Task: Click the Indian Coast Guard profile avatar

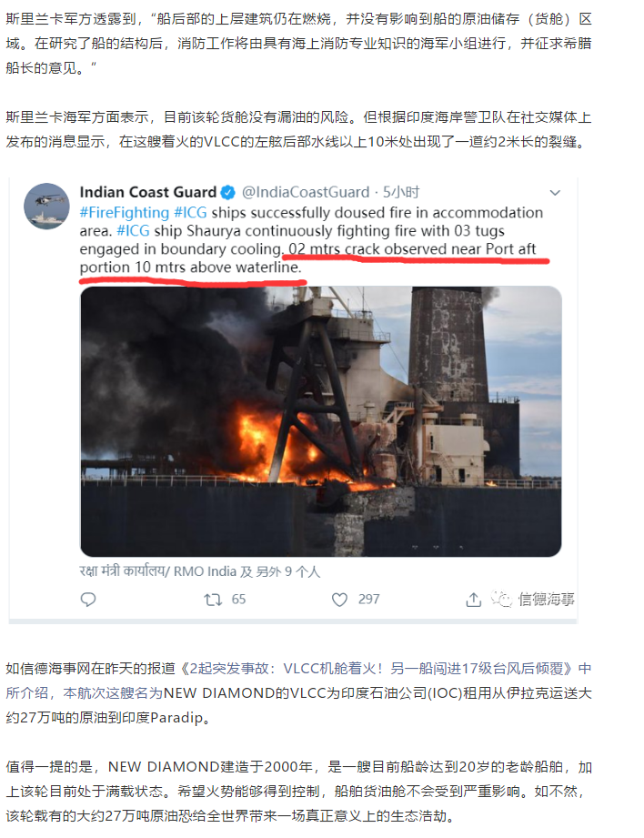Action: pyautogui.click(x=46, y=206)
